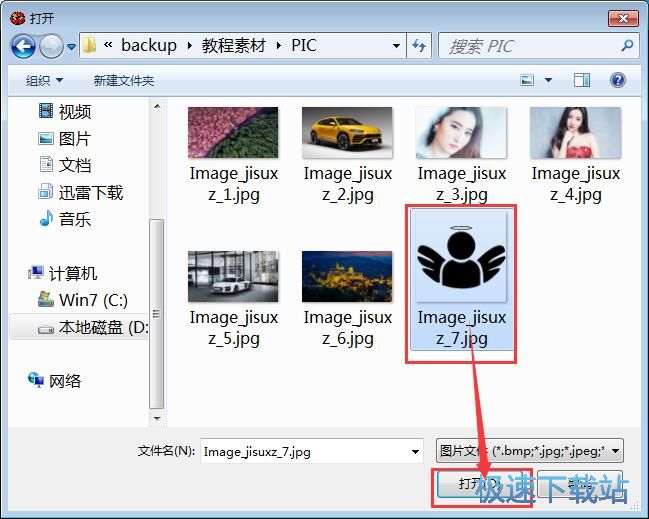Click the Image_jisuxz_6.jpg file name
The width and height of the screenshot is (649, 519).
click(x=348, y=328)
